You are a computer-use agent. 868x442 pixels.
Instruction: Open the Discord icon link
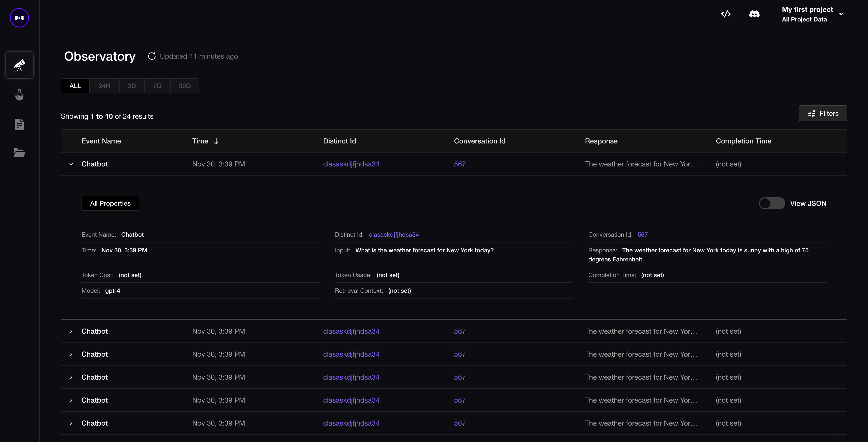[754, 14]
